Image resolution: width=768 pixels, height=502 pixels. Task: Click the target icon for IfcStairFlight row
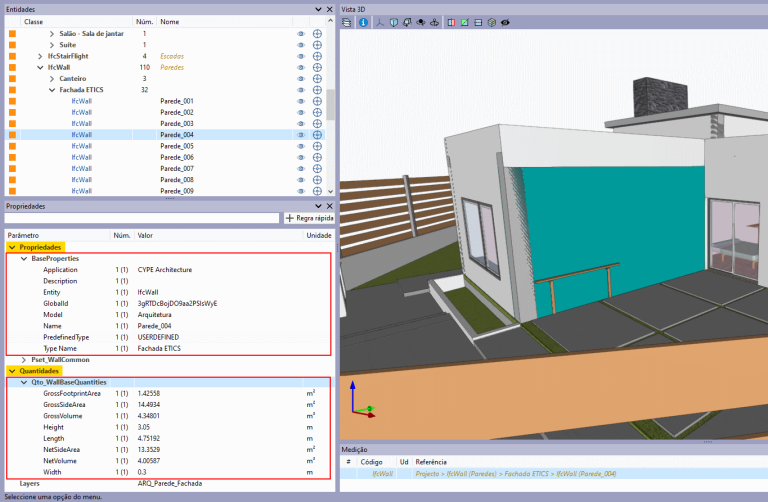317,56
